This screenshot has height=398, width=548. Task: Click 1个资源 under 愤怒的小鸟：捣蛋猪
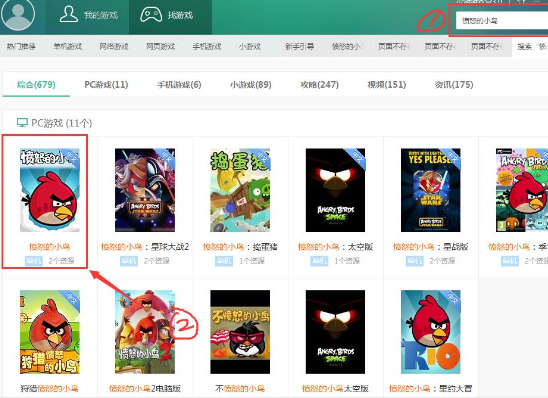pyautogui.click(x=252, y=261)
